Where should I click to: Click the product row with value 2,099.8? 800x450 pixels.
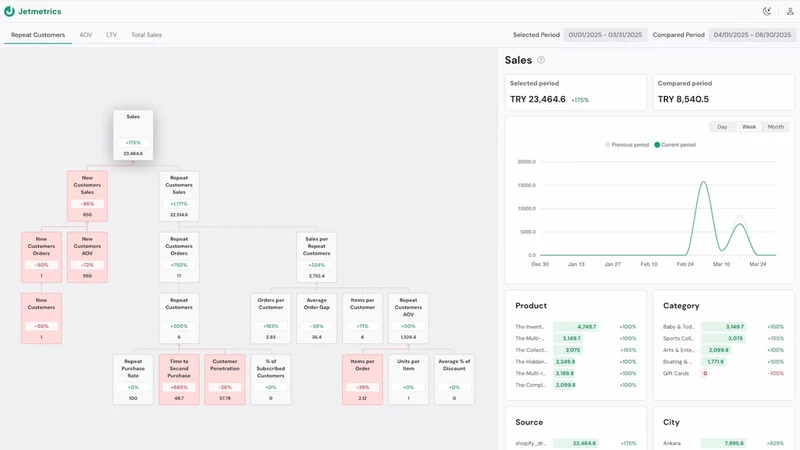coord(576,385)
